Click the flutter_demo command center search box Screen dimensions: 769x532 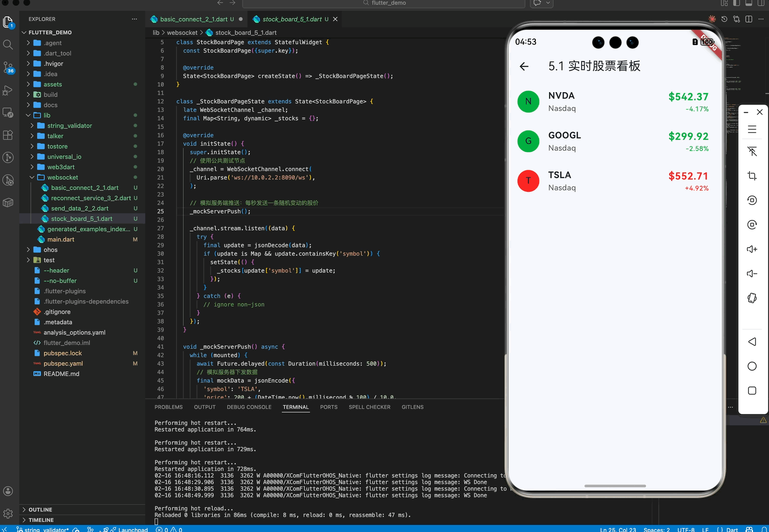384,3
